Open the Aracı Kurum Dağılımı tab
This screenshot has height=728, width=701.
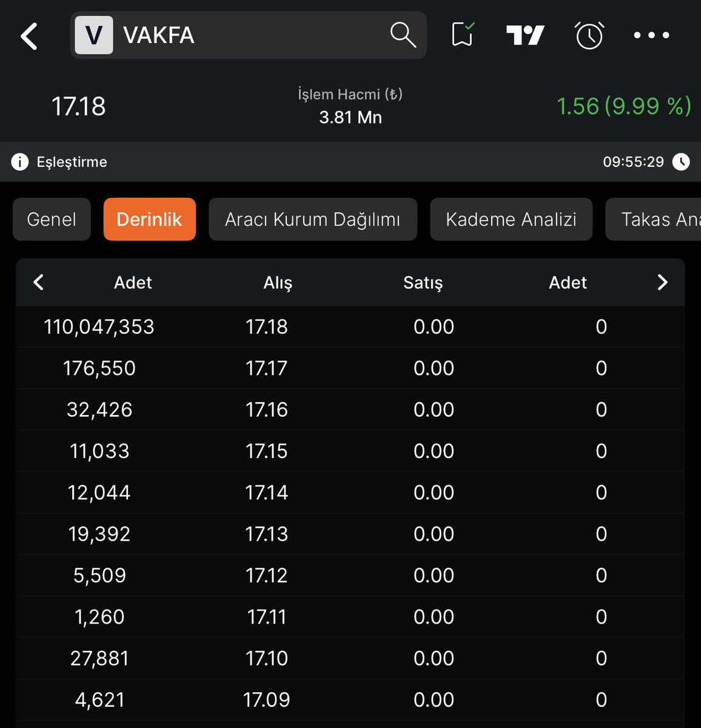312,219
